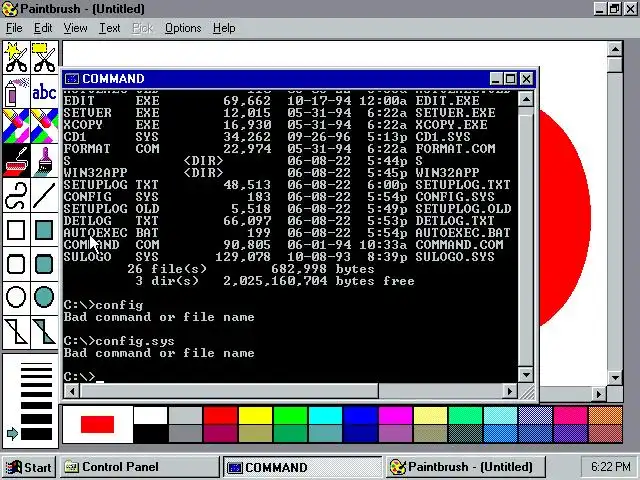
Task: Select the free-form Scissors cutout tool
Action: (x=16, y=57)
